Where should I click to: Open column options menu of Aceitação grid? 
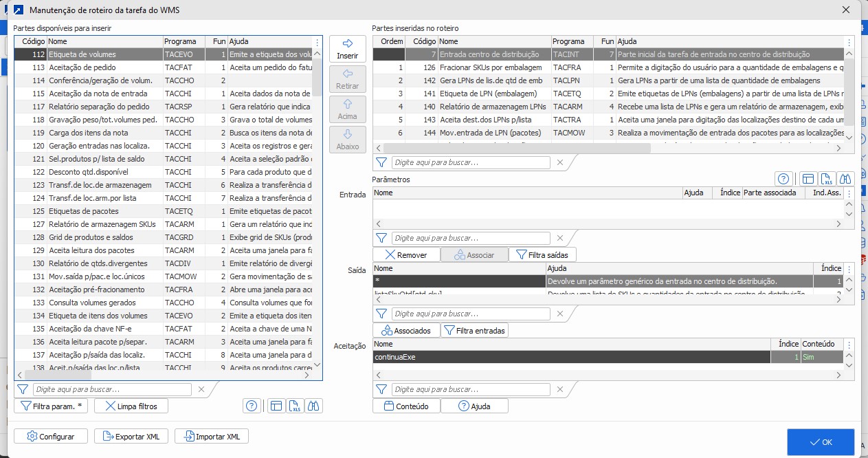[849, 345]
